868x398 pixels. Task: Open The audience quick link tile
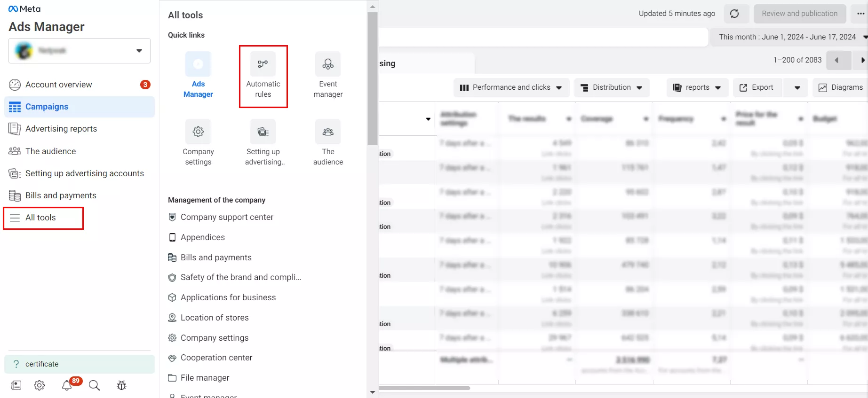coord(328,143)
